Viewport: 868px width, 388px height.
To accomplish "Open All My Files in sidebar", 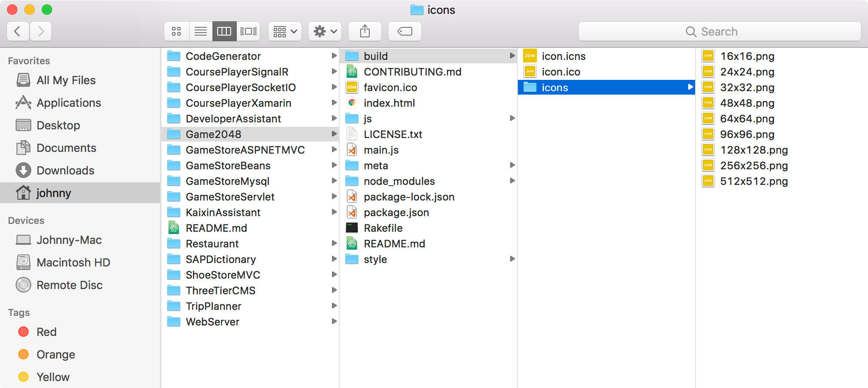I will (x=80, y=80).
